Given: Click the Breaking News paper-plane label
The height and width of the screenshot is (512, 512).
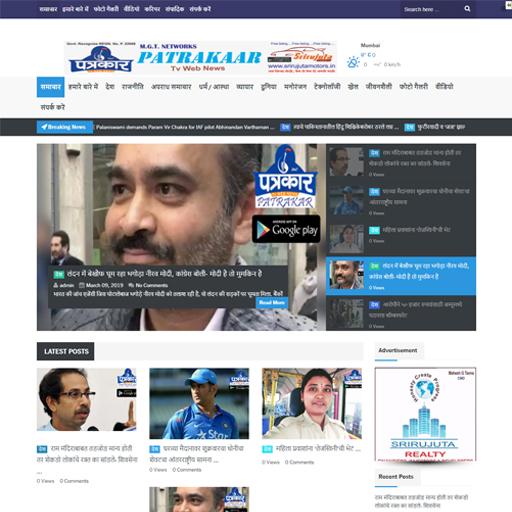Looking at the screenshot, I should click(x=64, y=127).
